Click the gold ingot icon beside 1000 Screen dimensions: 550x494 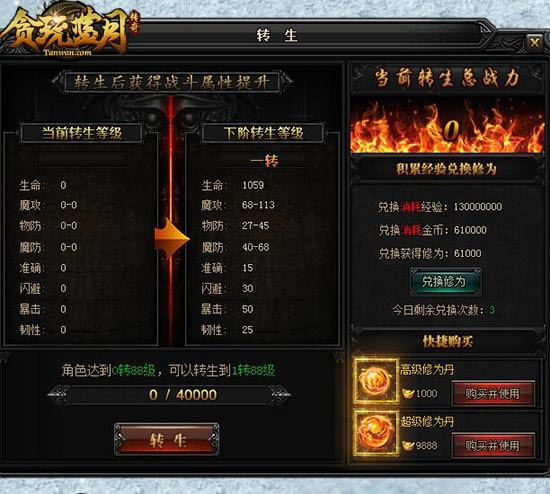[x=408, y=394]
